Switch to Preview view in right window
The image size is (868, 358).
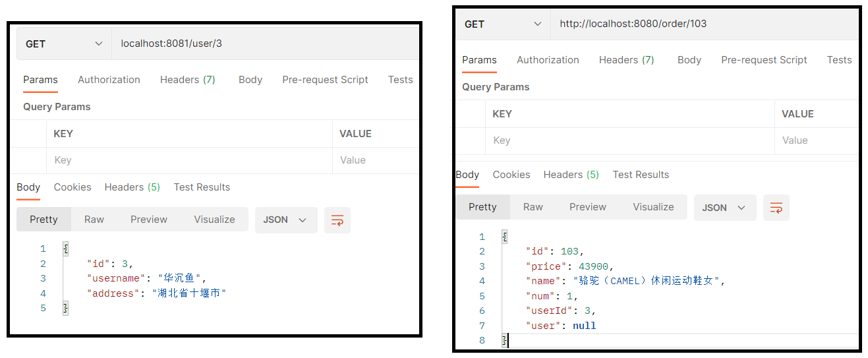[x=588, y=207]
